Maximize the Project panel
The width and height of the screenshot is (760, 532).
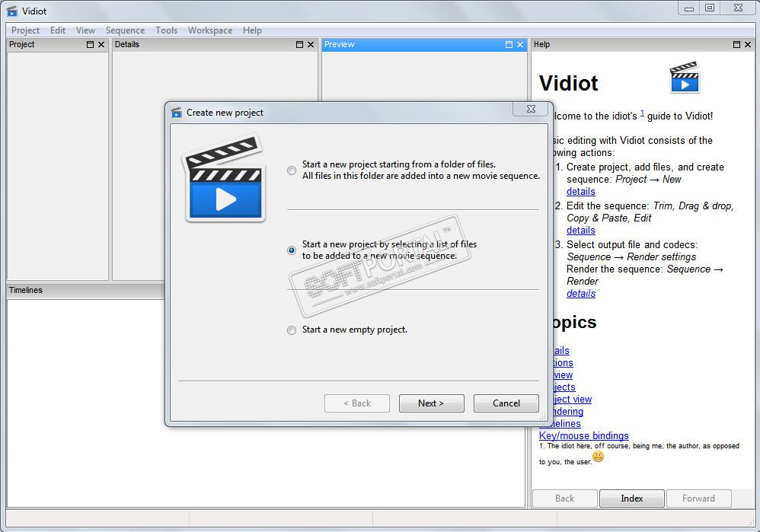[90, 45]
